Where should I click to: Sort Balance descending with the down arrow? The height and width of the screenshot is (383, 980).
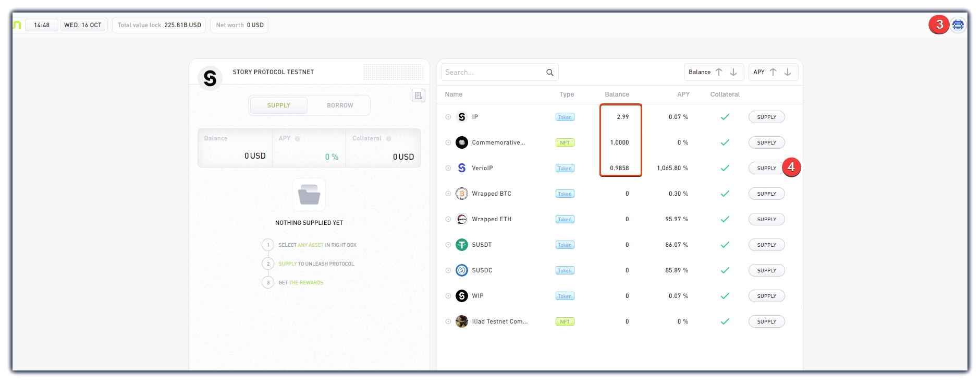click(x=733, y=72)
